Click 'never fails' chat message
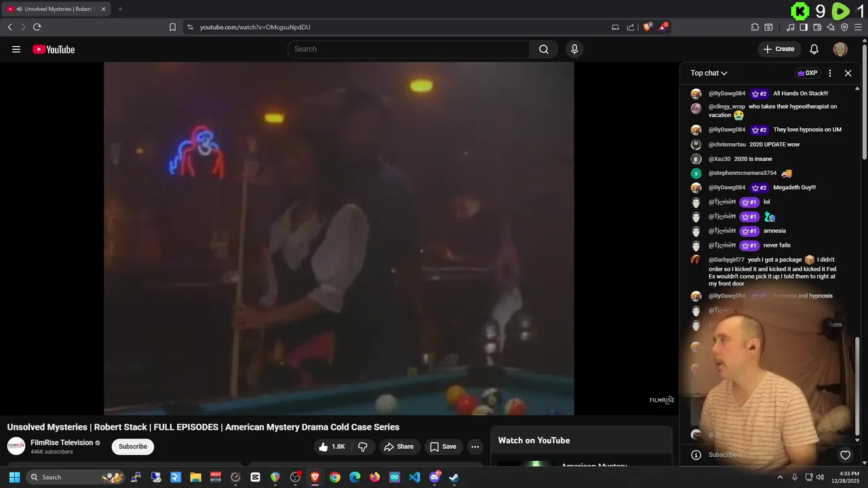Image resolution: width=868 pixels, height=488 pixels. (777, 245)
